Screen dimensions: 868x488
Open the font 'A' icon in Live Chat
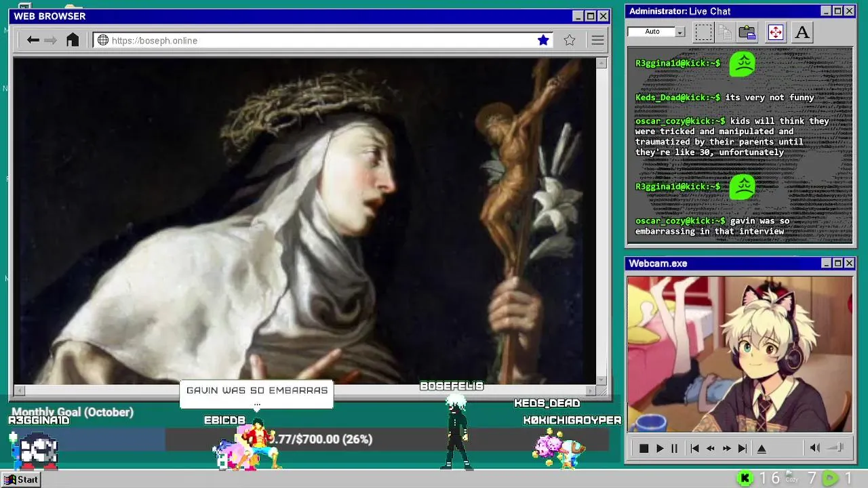[802, 32]
